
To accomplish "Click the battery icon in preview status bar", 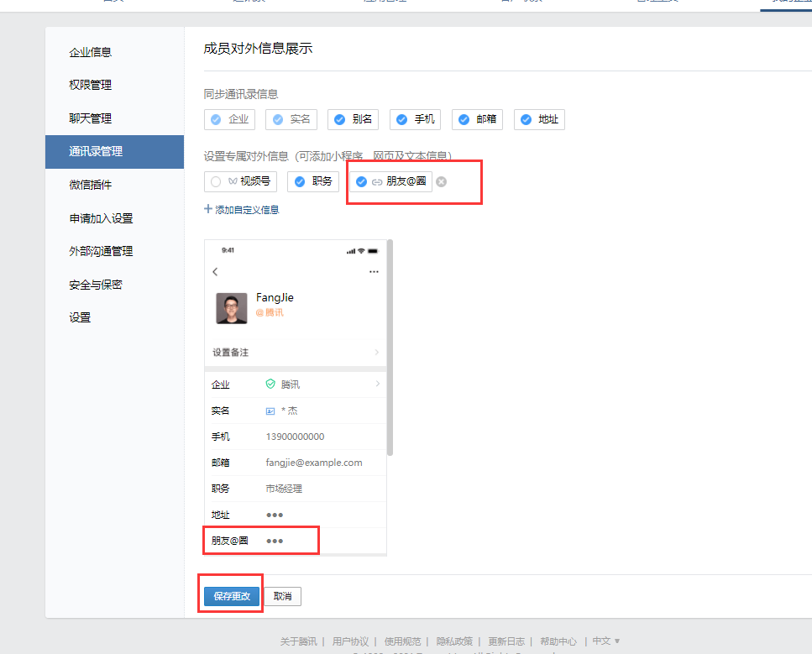I will coord(373,251).
